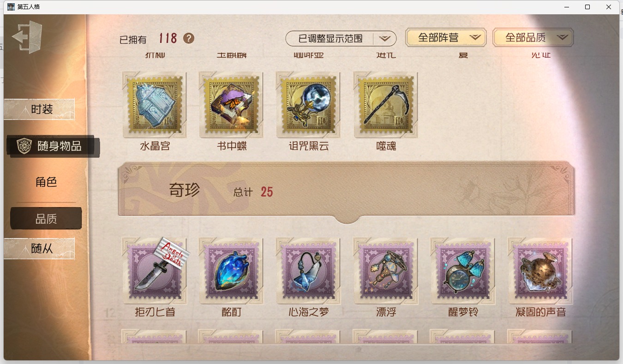Click the 随身物品 tab with shield icon

(x=53, y=146)
